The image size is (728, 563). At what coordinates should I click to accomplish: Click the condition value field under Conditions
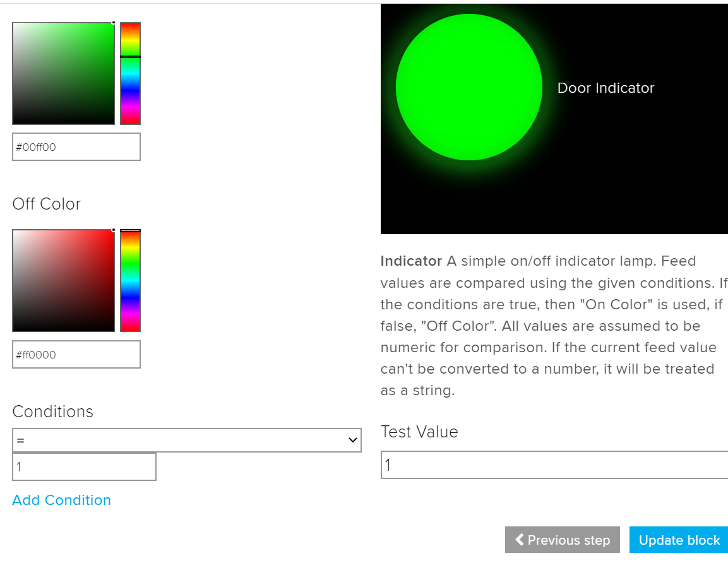click(84, 467)
